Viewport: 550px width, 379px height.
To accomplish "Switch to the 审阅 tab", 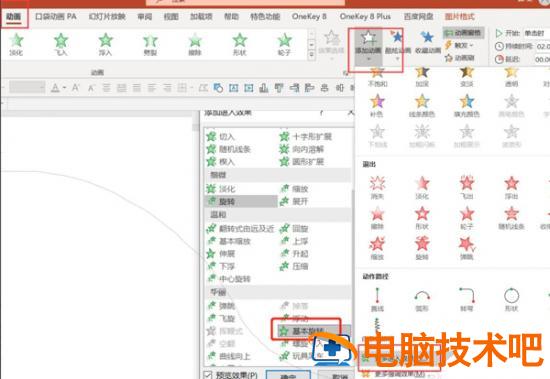I will (x=145, y=16).
